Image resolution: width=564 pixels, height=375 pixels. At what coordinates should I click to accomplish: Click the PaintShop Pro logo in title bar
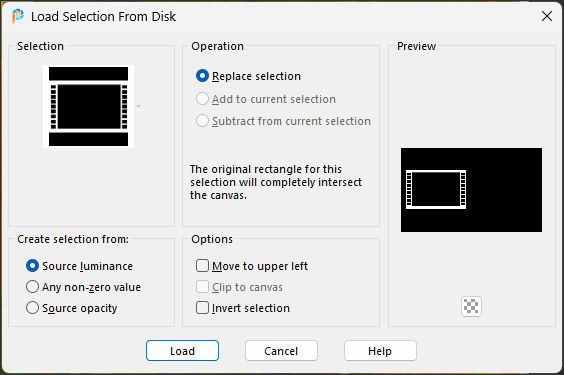click(17, 16)
